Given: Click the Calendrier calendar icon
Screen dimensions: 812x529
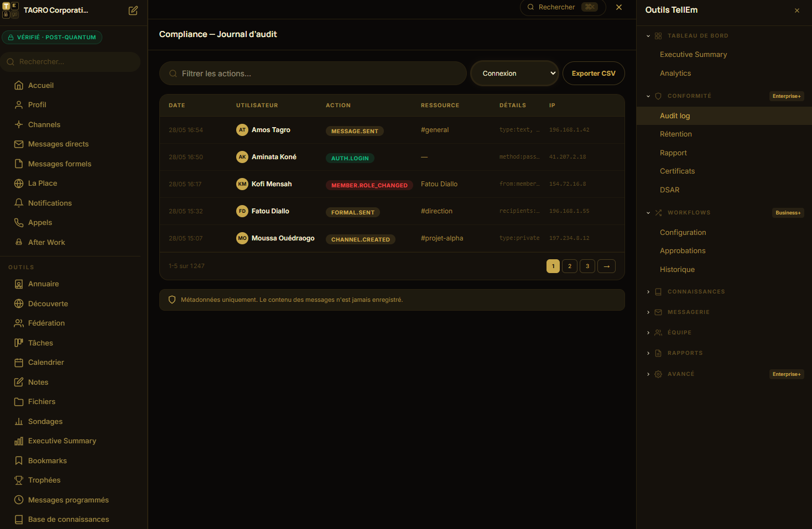Looking at the screenshot, I should pos(19,362).
